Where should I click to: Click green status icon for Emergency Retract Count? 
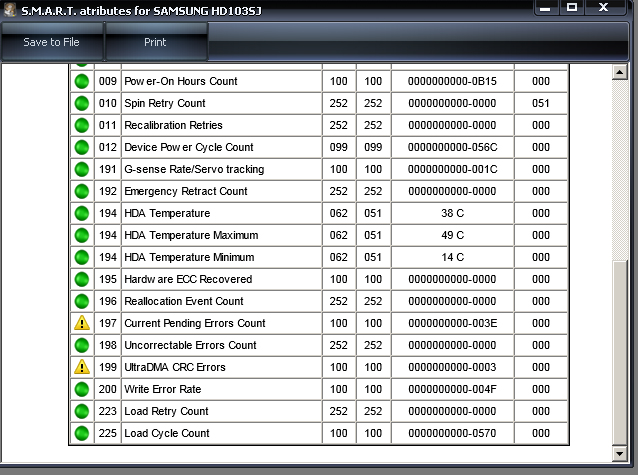[82, 191]
